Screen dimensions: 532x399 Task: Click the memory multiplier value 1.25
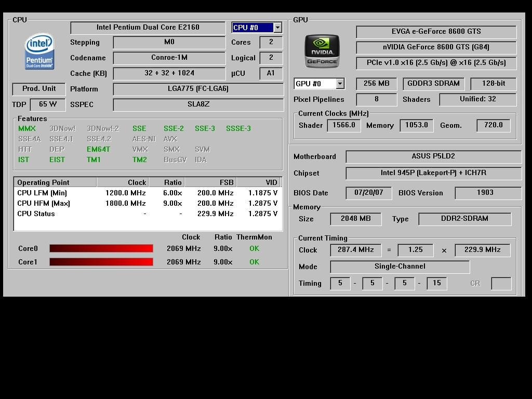click(415, 250)
